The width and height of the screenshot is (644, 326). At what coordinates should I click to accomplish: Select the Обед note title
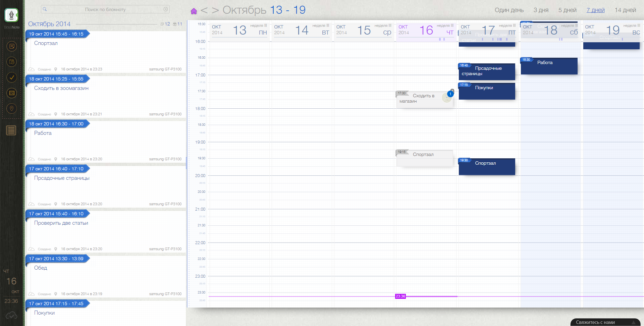tap(41, 268)
